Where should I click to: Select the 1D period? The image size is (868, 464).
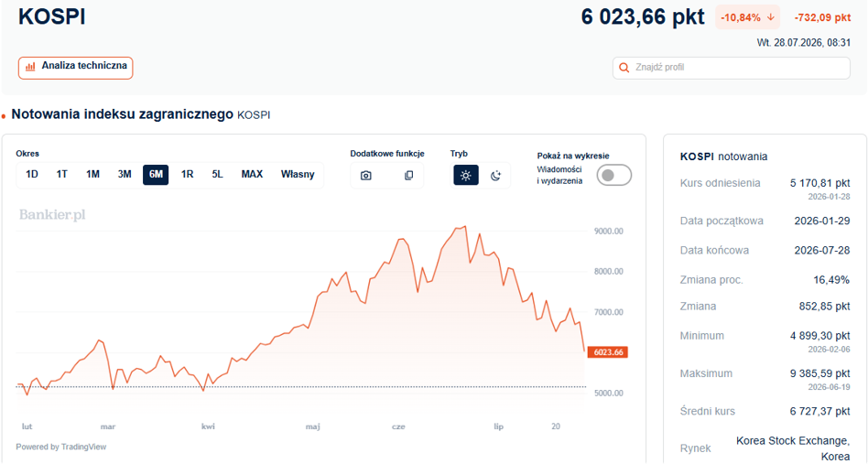31,174
